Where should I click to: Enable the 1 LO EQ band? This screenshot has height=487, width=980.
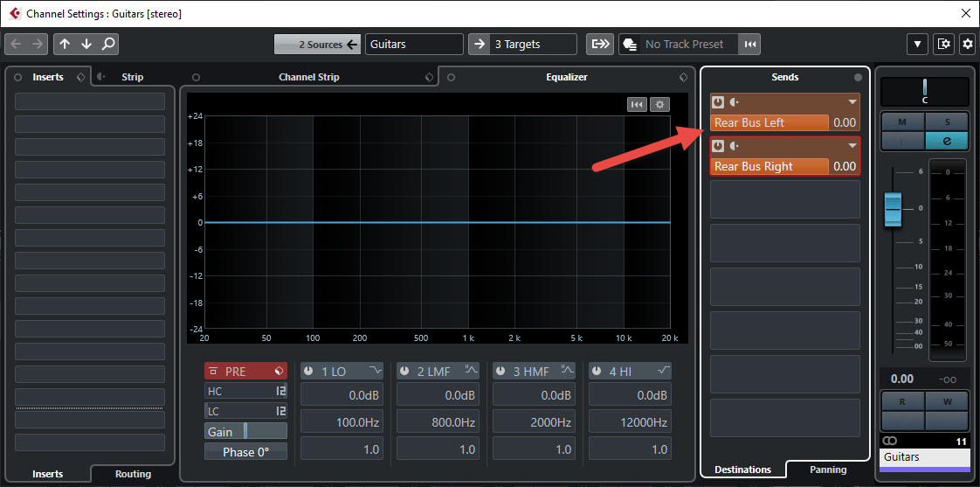[x=308, y=372]
